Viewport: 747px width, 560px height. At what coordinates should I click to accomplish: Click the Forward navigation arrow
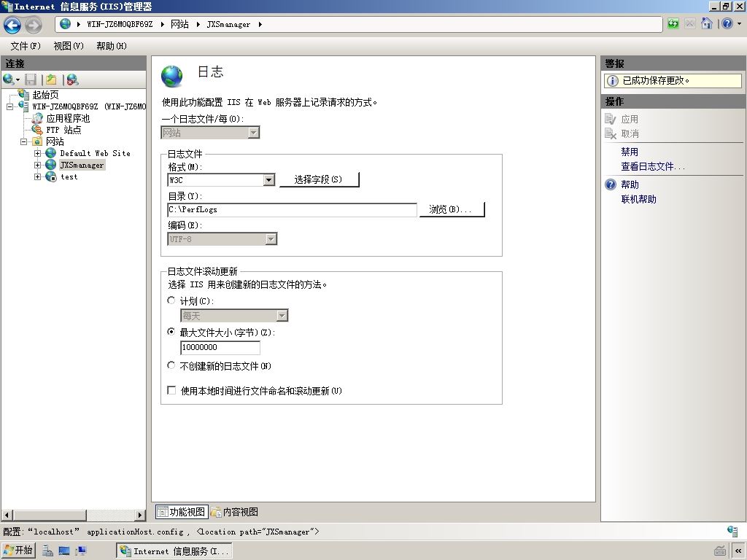click(x=34, y=25)
